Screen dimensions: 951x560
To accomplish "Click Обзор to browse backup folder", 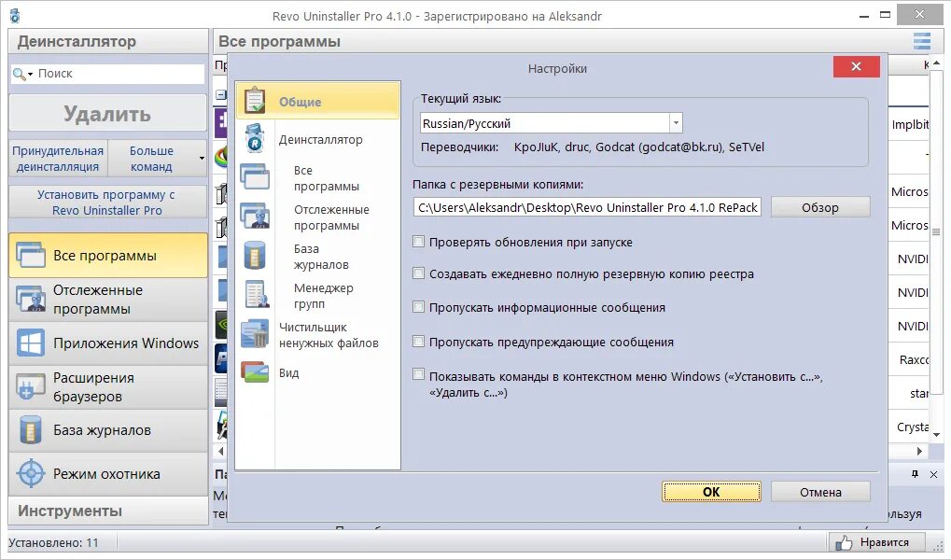I will (x=820, y=207).
